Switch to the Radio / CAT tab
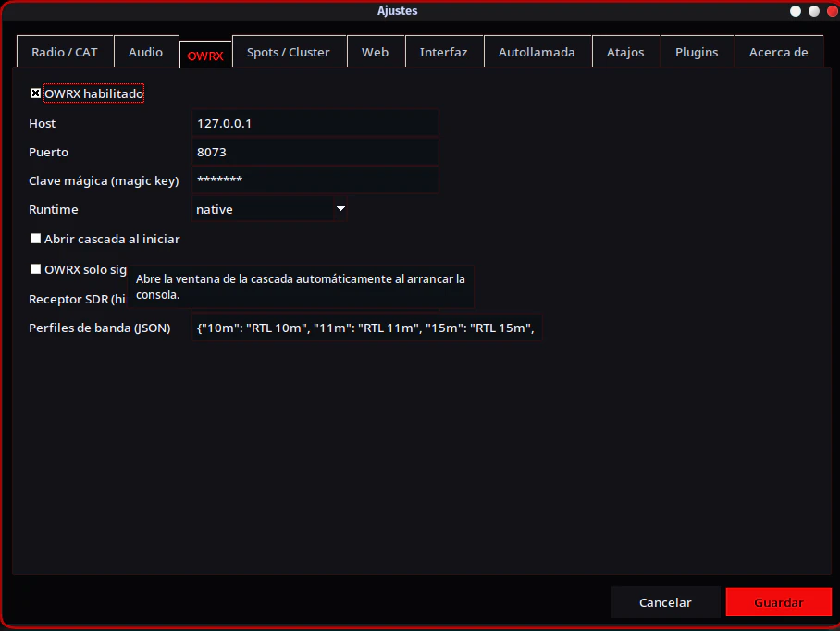The image size is (840, 631). (x=65, y=52)
